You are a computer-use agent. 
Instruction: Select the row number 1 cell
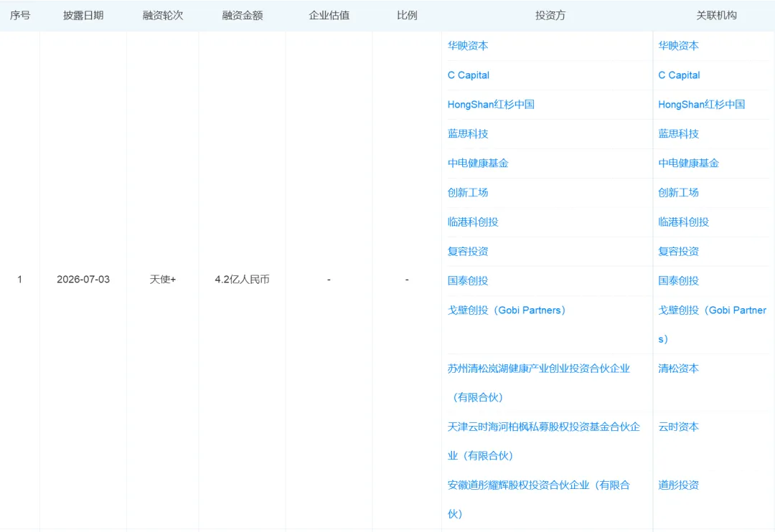pos(20,280)
